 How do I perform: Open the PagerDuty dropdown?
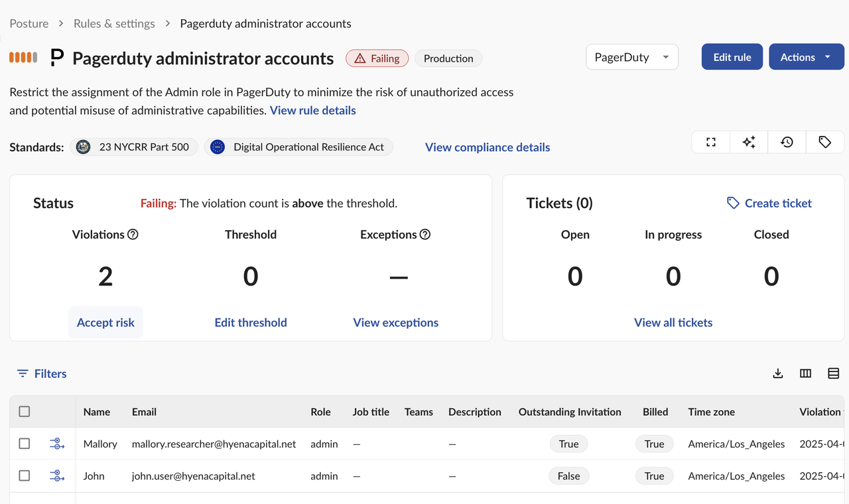[x=631, y=57]
